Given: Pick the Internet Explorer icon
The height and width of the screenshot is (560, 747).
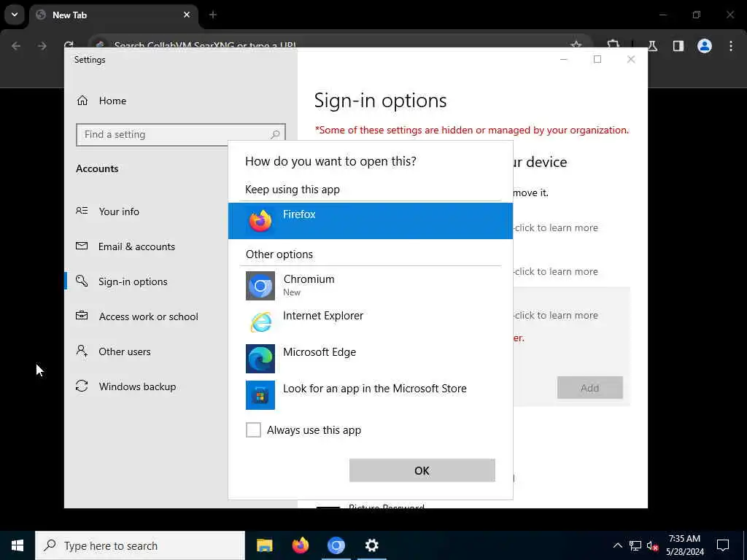Looking at the screenshot, I should coord(260,322).
